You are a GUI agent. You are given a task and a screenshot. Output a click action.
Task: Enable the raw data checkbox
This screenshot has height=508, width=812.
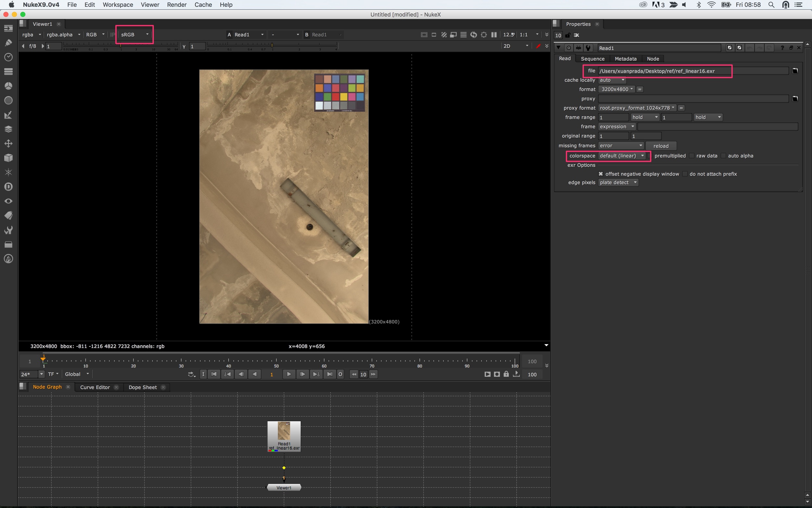(x=691, y=156)
